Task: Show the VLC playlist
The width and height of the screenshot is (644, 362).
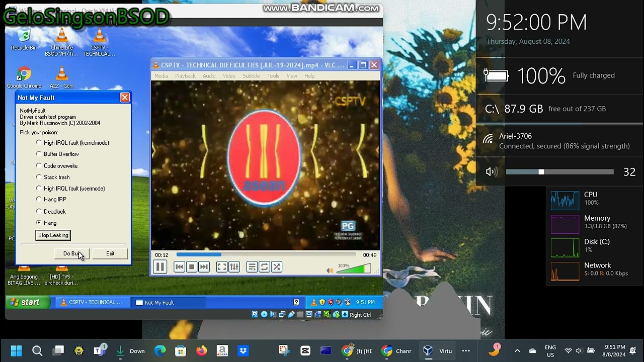Action: [x=252, y=267]
